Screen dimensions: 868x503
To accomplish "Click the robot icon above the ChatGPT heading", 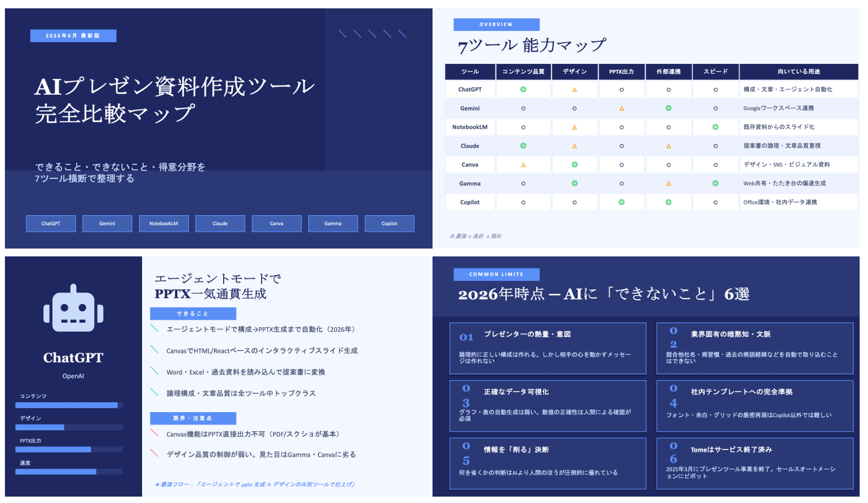I will pyautogui.click(x=73, y=308).
